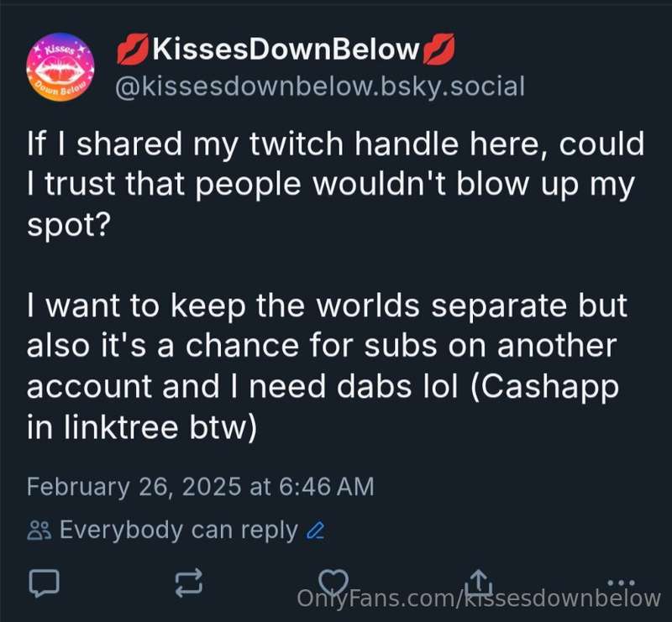Open the KissesDownBelow profile avatar

coord(60,67)
